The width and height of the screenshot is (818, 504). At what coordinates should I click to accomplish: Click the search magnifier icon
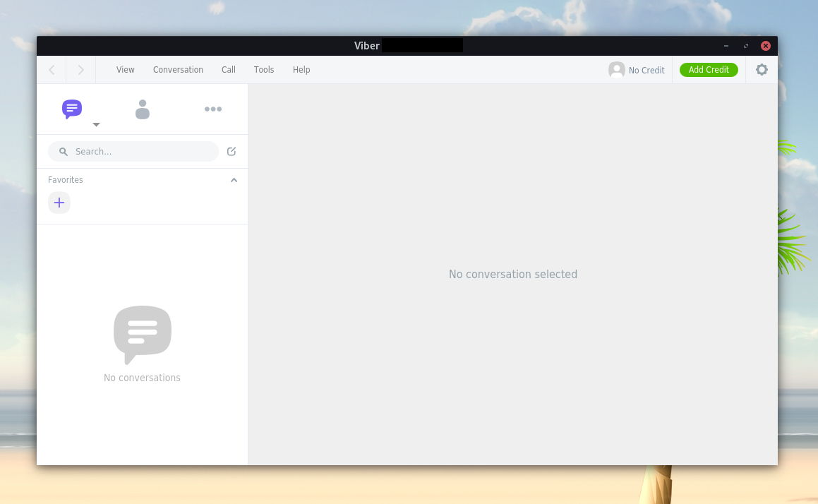point(64,152)
